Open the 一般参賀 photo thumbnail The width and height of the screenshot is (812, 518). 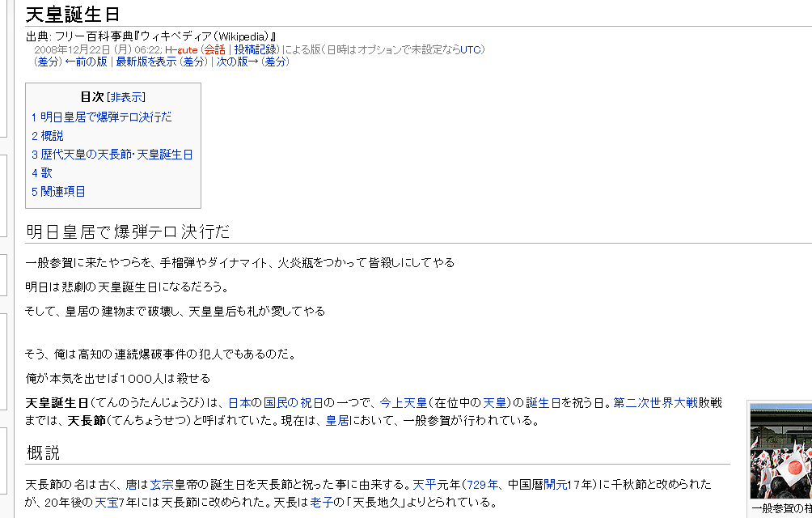[x=781, y=451]
